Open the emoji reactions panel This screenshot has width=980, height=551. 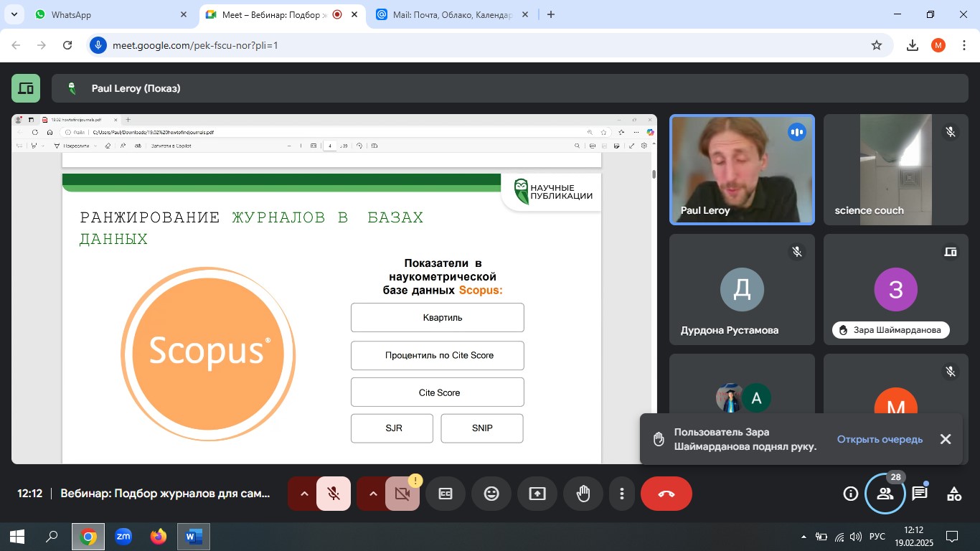[491, 494]
